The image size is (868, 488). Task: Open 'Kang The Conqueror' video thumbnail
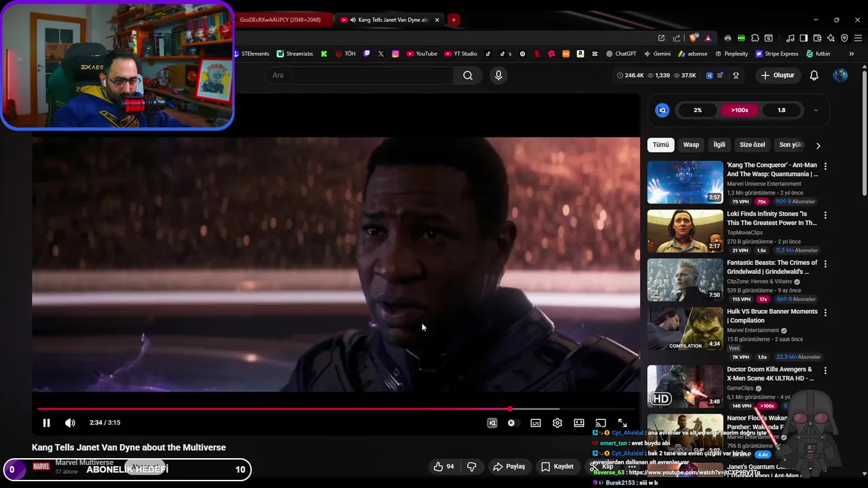[685, 182]
